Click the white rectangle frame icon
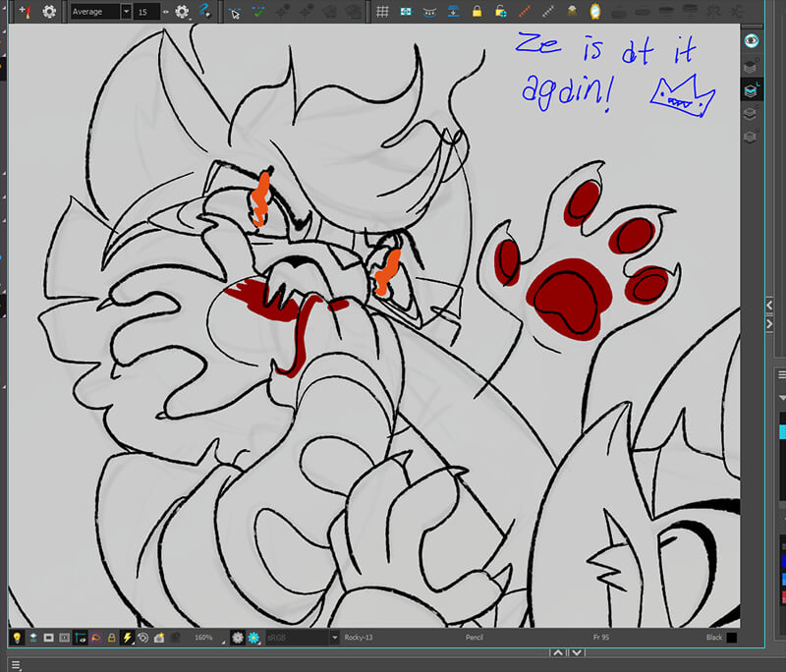786x672 pixels. (48, 638)
